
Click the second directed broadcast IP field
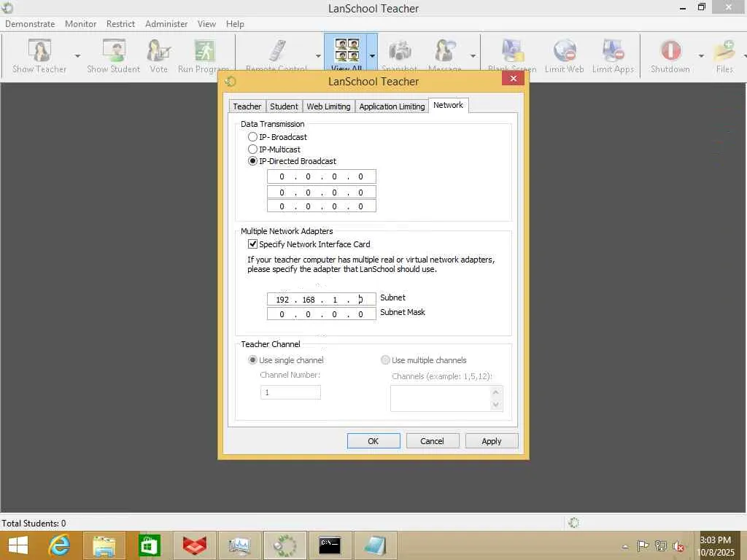(x=322, y=192)
